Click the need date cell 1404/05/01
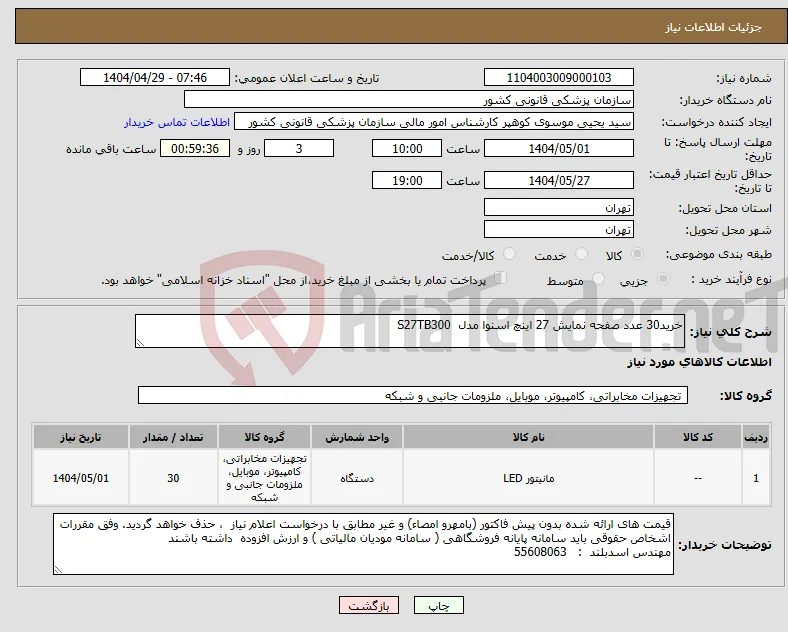The width and height of the screenshot is (788, 632). point(81,478)
